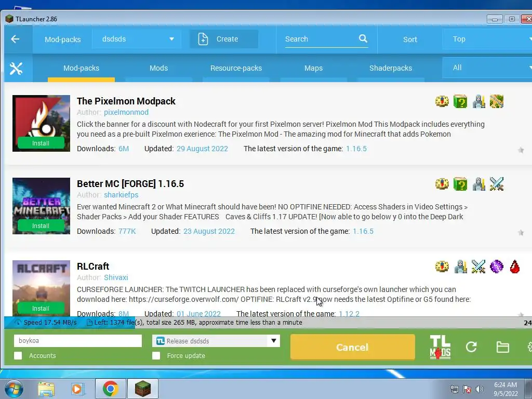
Task: Toggle the Accounts checkbox
Action: pos(18,355)
